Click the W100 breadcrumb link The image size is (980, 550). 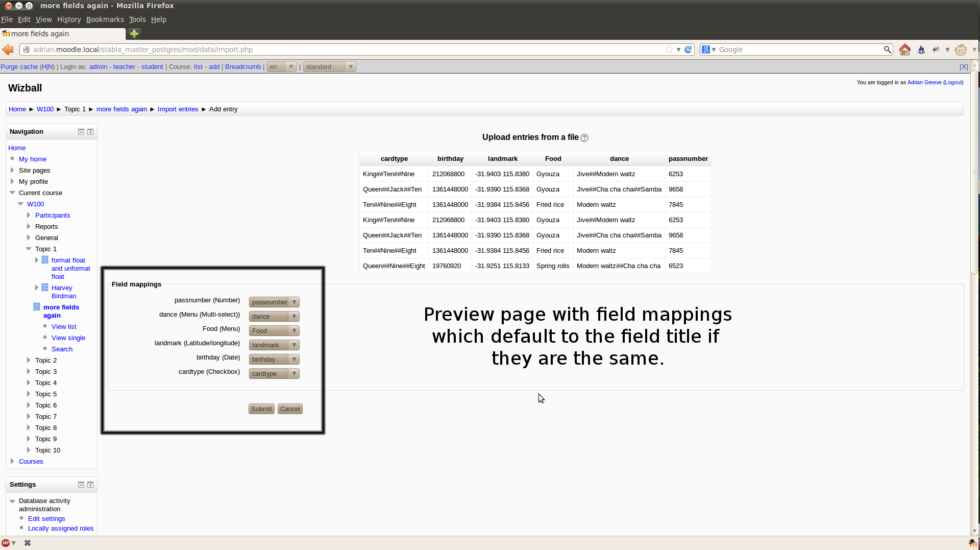tap(45, 109)
